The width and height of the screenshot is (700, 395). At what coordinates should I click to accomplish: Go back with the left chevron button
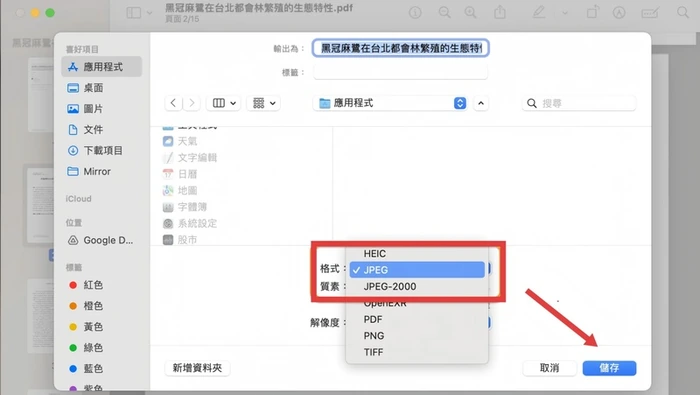point(173,103)
